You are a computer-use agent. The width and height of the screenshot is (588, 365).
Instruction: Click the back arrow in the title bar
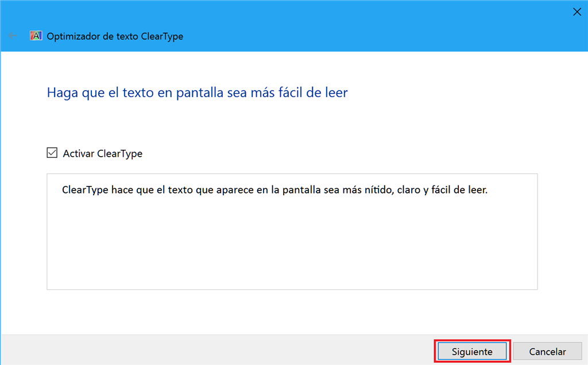coord(13,36)
